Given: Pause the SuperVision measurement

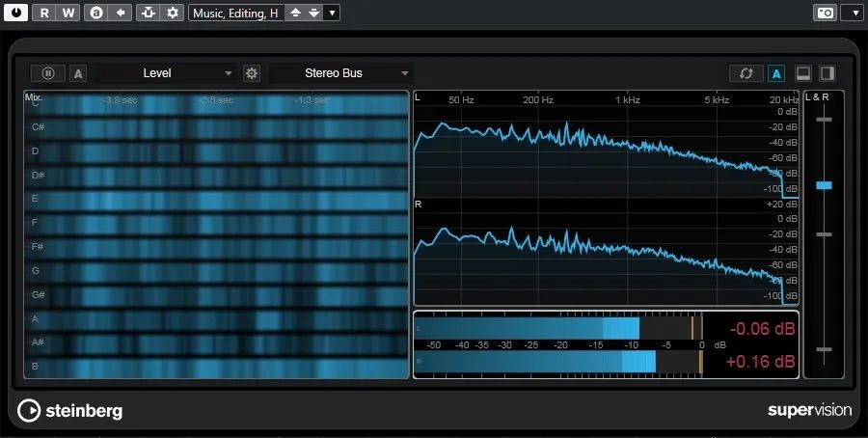Looking at the screenshot, I should tap(48, 73).
